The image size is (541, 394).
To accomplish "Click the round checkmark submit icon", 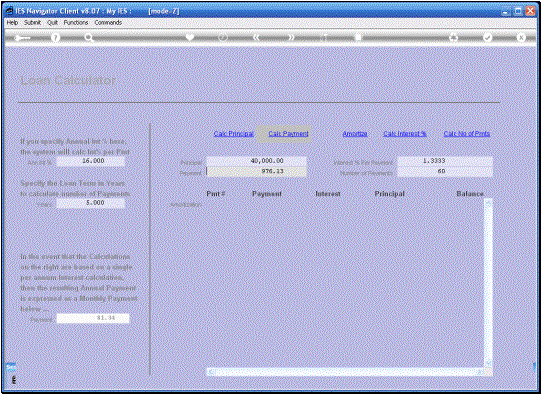I will [x=488, y=37].
